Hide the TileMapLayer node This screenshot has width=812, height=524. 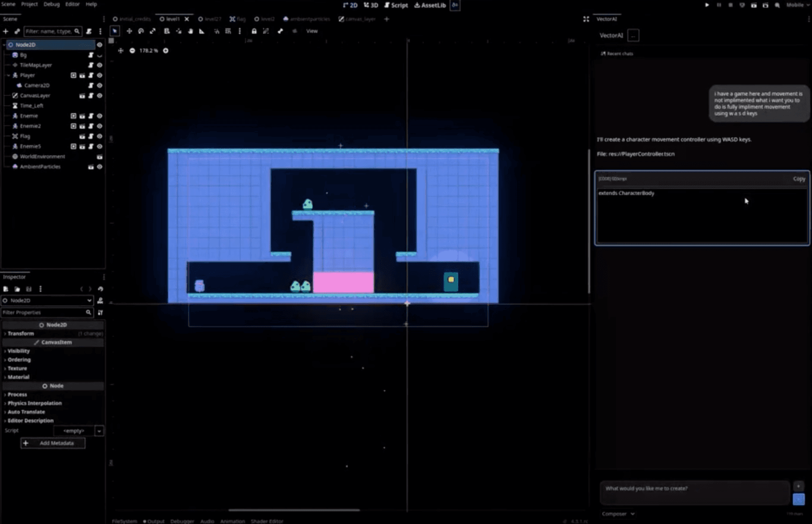pyautogui.click(x=100, y=65)
